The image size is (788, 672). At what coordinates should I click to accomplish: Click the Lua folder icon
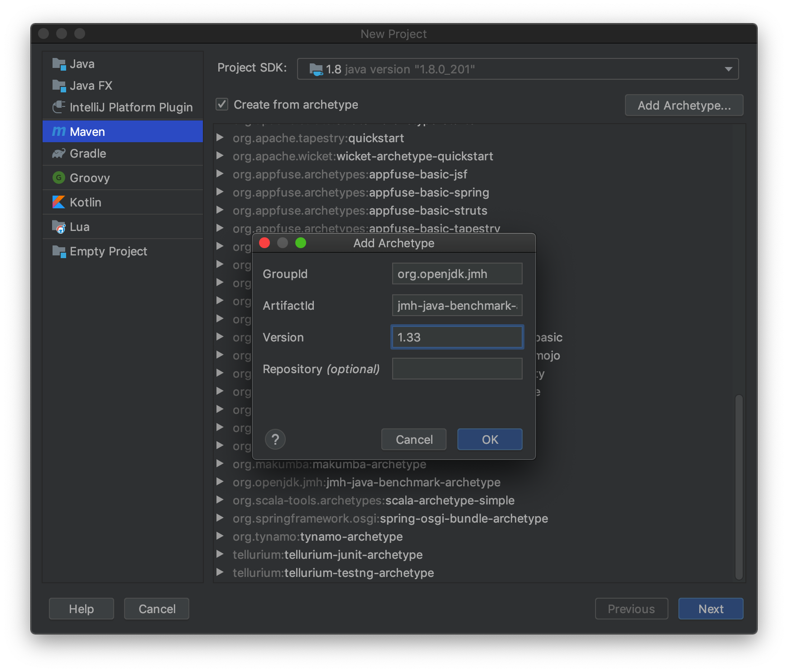pyautogui.click(x=59, y=227)
